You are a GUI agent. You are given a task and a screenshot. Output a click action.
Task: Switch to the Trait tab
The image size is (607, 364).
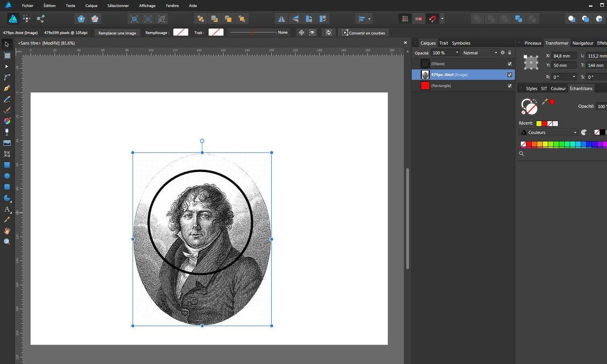443,43
